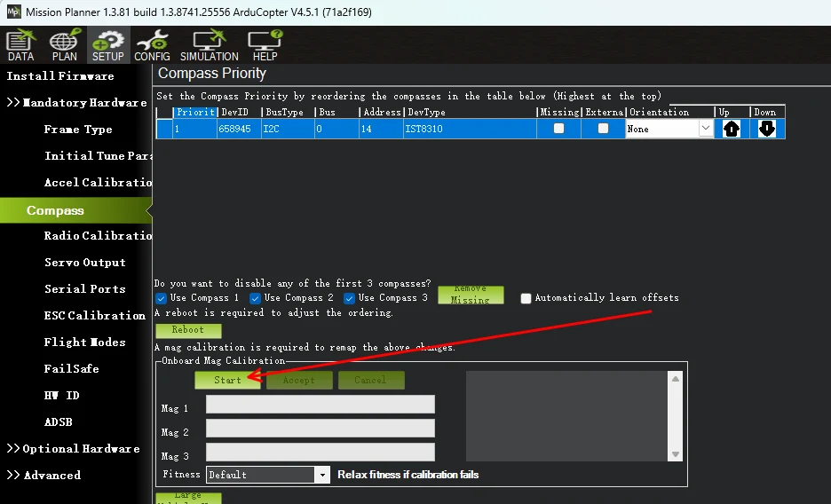Open ADSB settings page

pyautogui.click(x=59, y=422)
